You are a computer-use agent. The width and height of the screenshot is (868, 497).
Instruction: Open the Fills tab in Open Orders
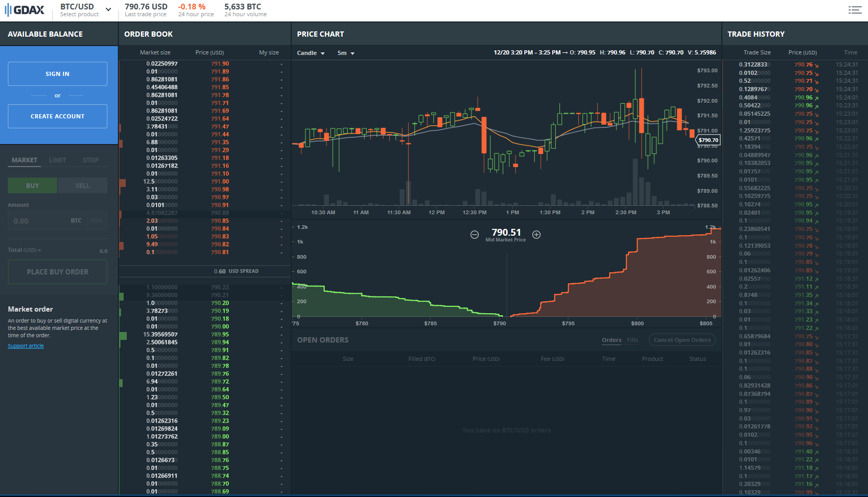click(632, 340)
